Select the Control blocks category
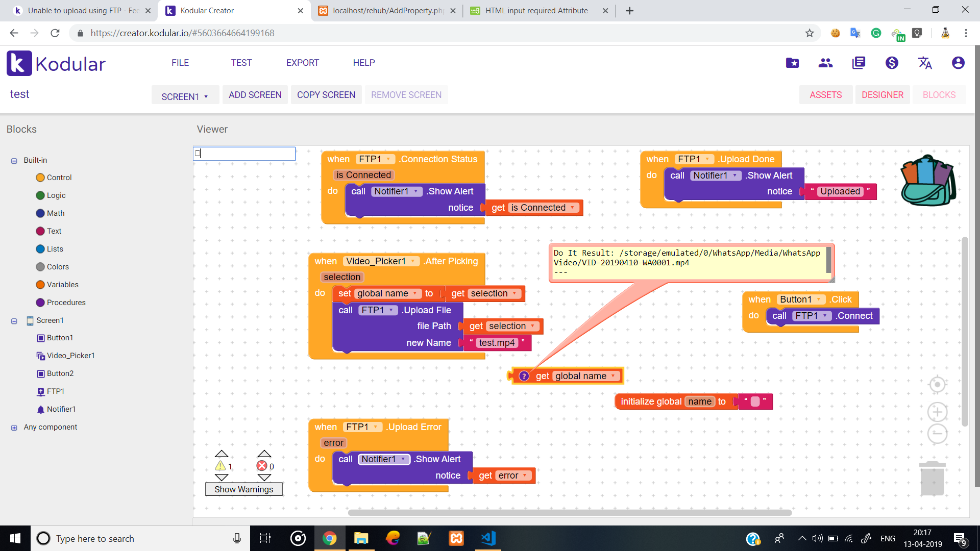This screenshot has width=980, height=551. [54, 178]
